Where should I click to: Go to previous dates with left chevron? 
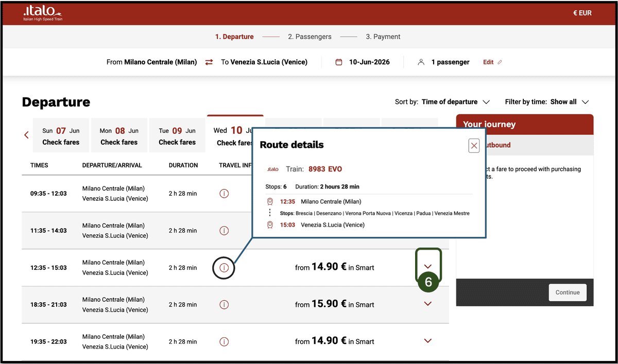pos(26,135)
